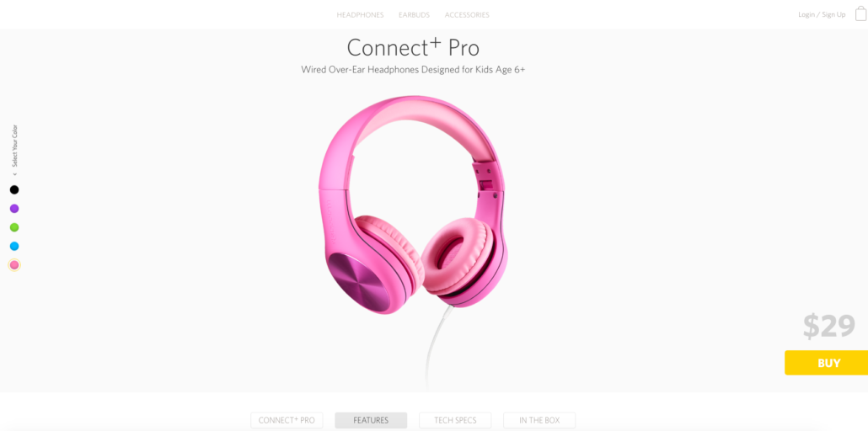Switch to the Tech Specs tab
Viewport: 868px width, 431px height.
tap(455, 421)
